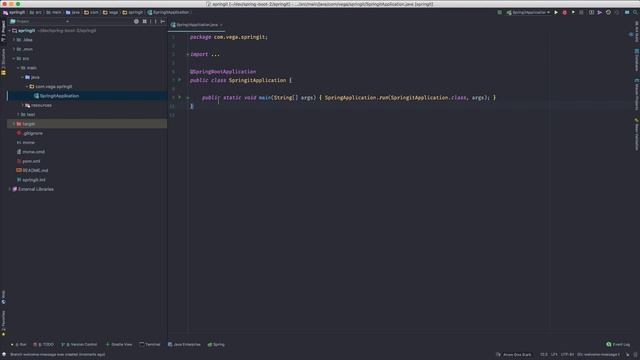Toggle the Project tool window stripe button

(4, 31)
